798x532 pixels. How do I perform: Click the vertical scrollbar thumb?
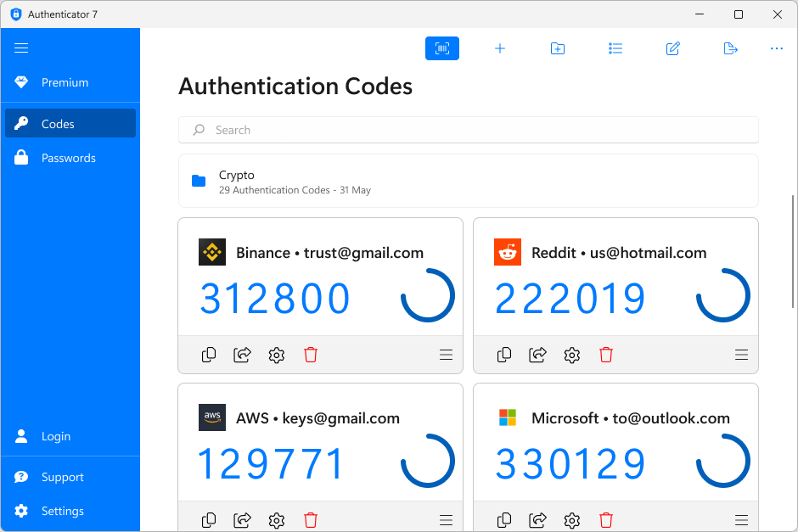pyautogui.click(x=792, y=251)
